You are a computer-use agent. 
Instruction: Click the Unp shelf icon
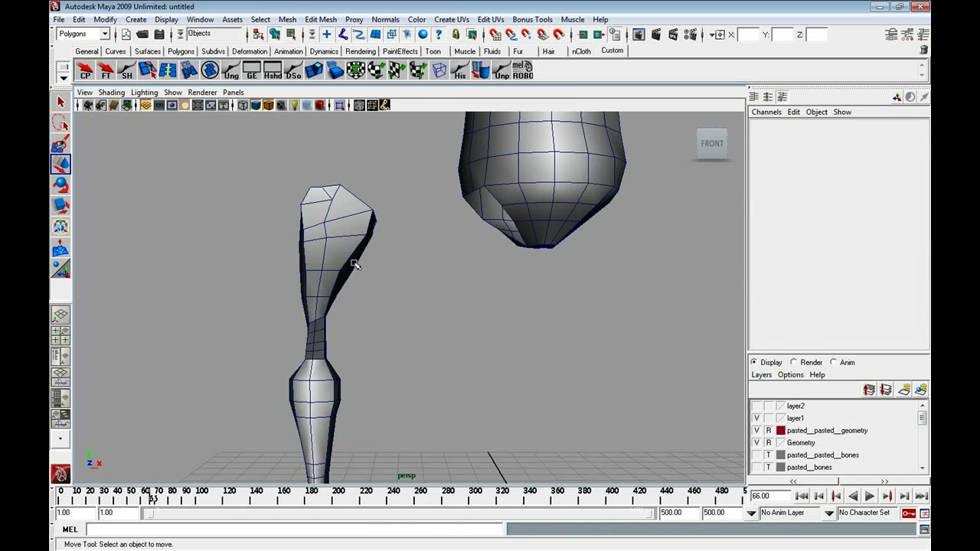[501, 71]
